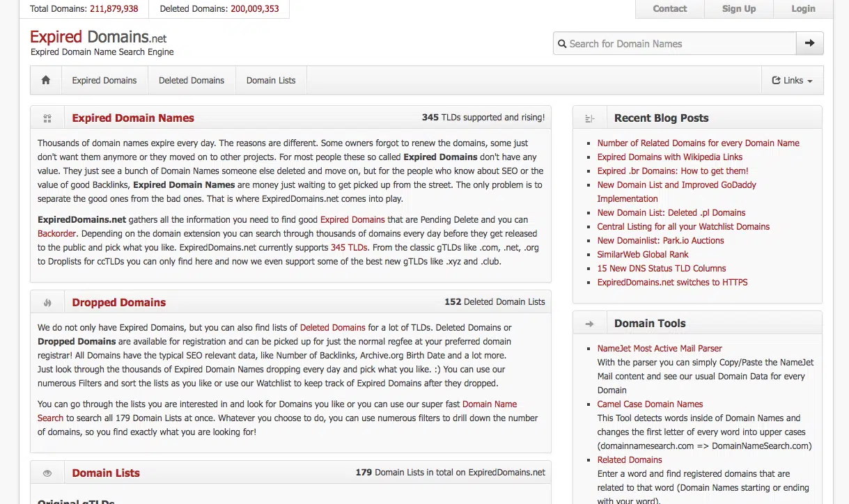Click the Domain Lists section heading
Viewport: 849px width, 504px height.
point(106,473)
